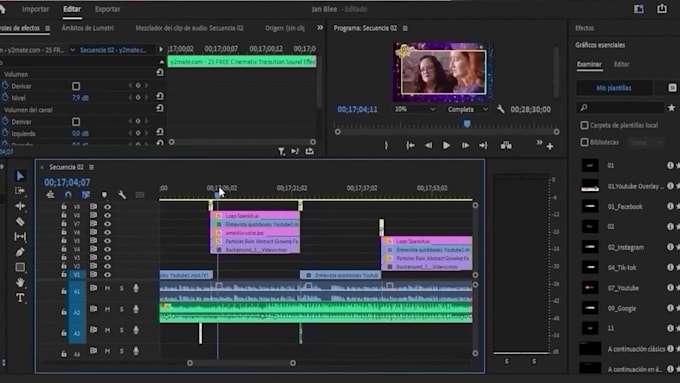Screen dimensions: 680x383
Task: Click the info icon for 01_Facebook template
Action: (x=670, y=206)
